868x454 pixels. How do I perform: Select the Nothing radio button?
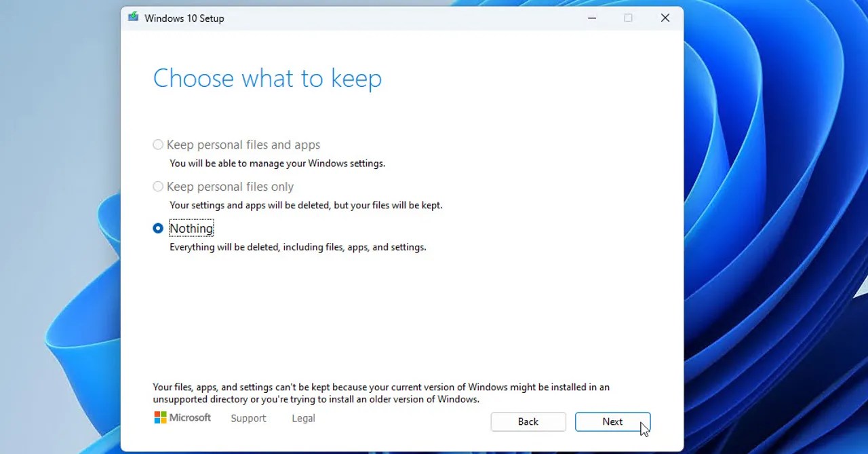point(158,229)
